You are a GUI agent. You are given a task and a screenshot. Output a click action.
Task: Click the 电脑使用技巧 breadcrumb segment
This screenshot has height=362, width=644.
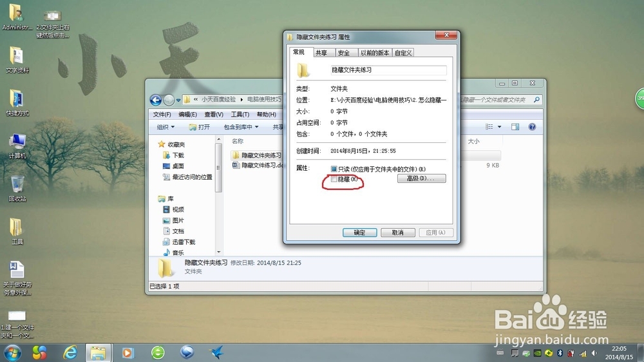pos(264,99)
